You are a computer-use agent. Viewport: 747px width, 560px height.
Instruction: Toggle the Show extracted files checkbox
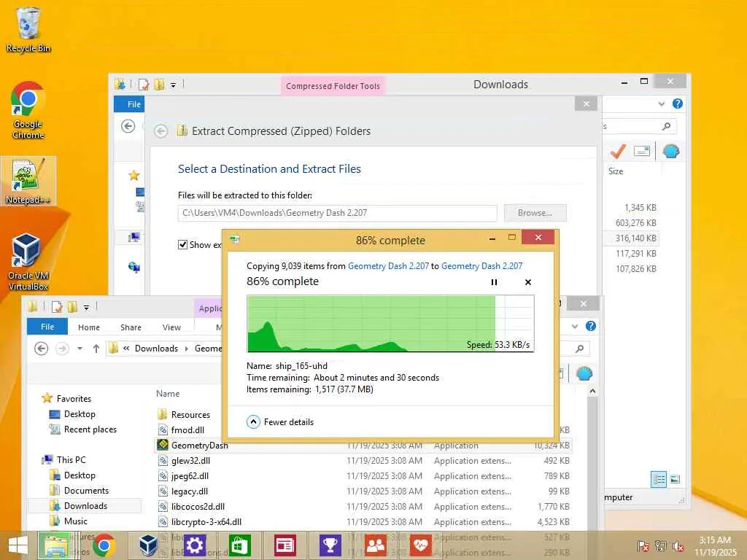pos(182,245)
